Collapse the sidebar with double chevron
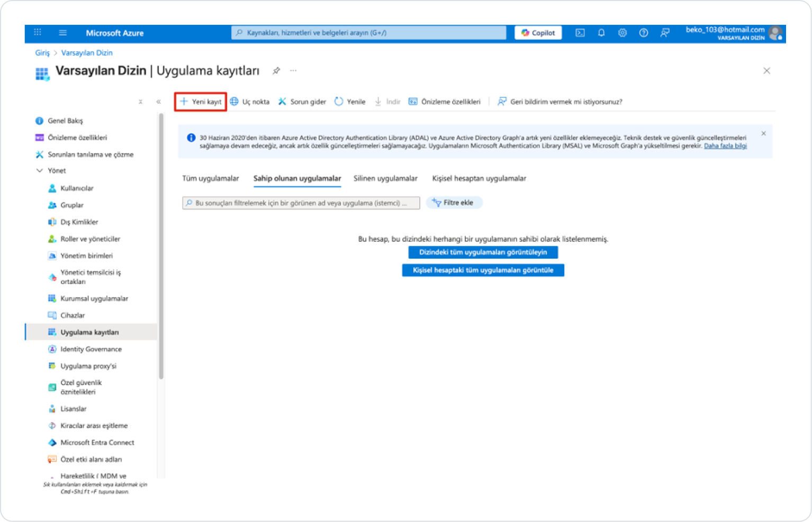 point(158,102)
